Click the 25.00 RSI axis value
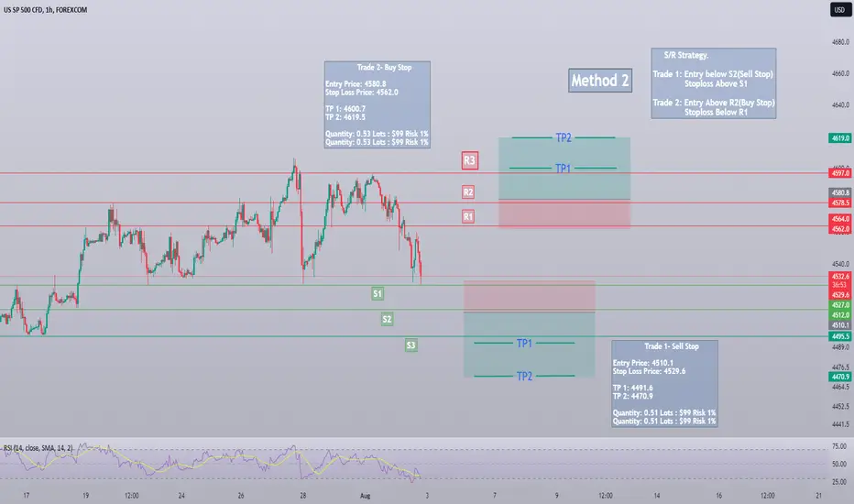 tap(839, 482)
